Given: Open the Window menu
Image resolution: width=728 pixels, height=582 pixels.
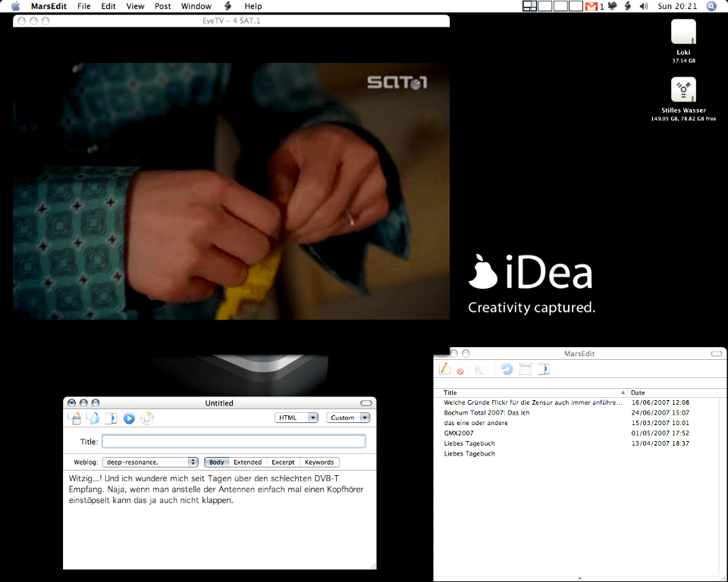Looking at the screenshot, I should click(x=196, y=6).
